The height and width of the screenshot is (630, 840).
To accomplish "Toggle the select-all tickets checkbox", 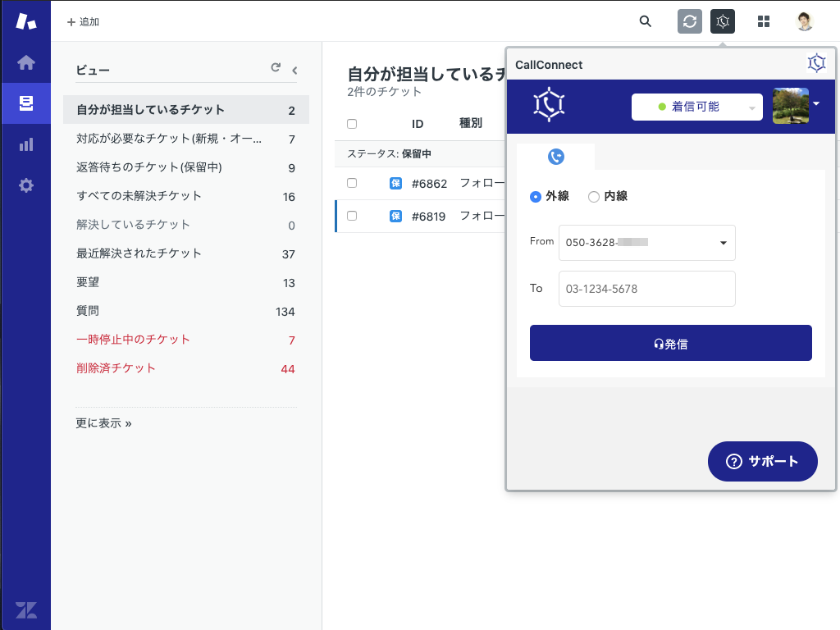I will point(352,124).
